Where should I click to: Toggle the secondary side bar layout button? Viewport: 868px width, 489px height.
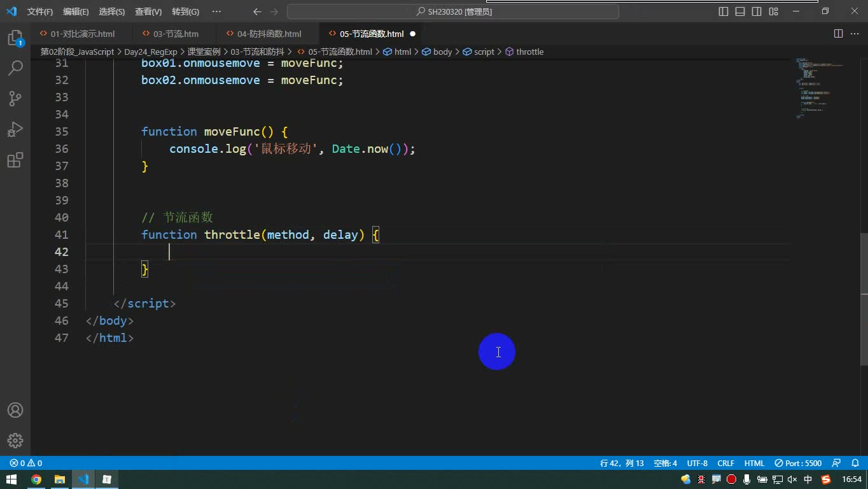pos(757,11)
